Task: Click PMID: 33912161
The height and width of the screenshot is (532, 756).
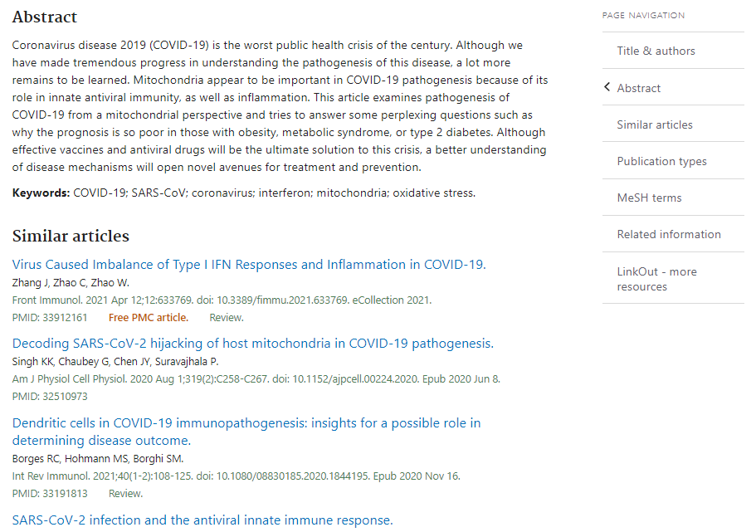Action: coord(50,317)
